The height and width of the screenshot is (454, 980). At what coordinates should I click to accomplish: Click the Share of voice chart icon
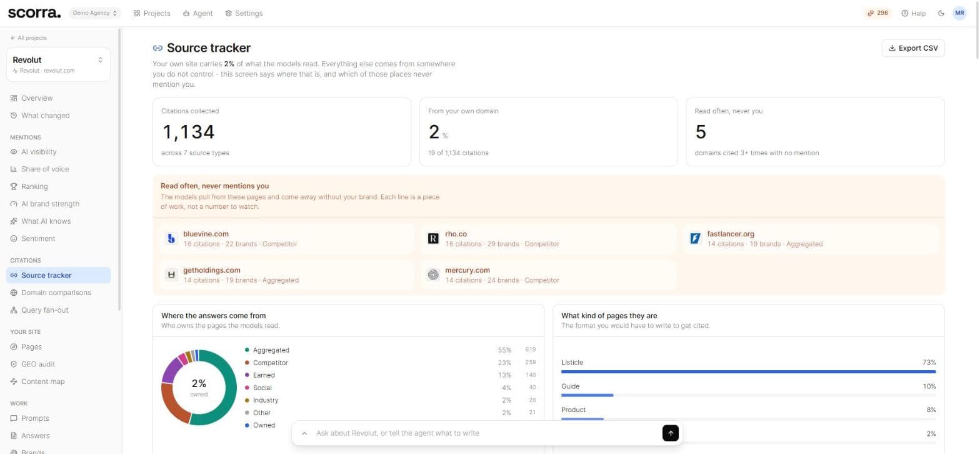[14, 169]
